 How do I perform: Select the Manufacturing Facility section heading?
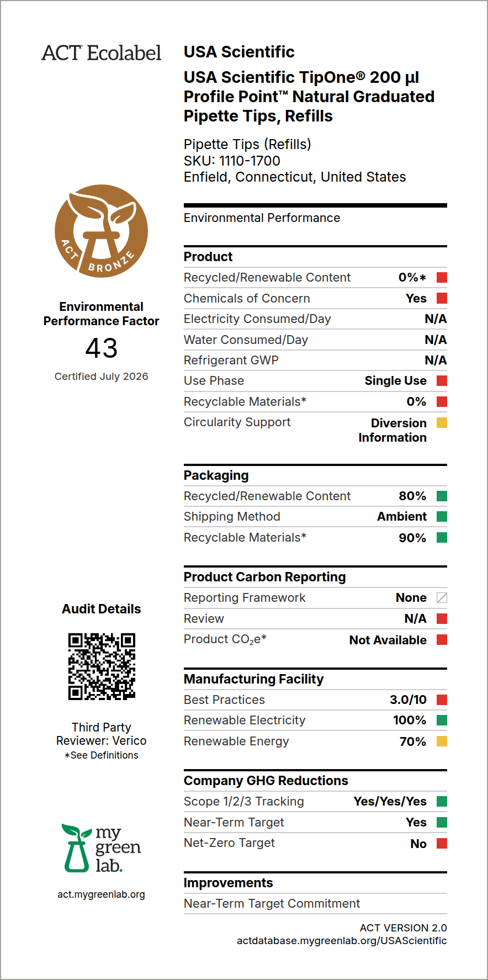point(253,679)
